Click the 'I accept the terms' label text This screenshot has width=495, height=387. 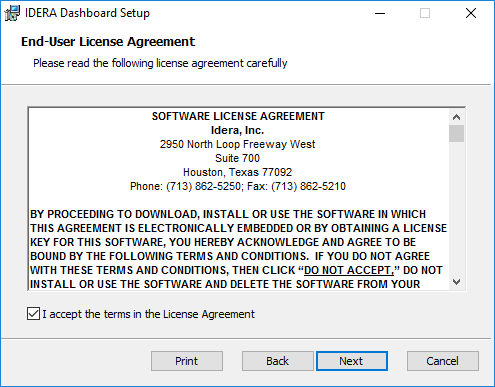pos(148,314)
